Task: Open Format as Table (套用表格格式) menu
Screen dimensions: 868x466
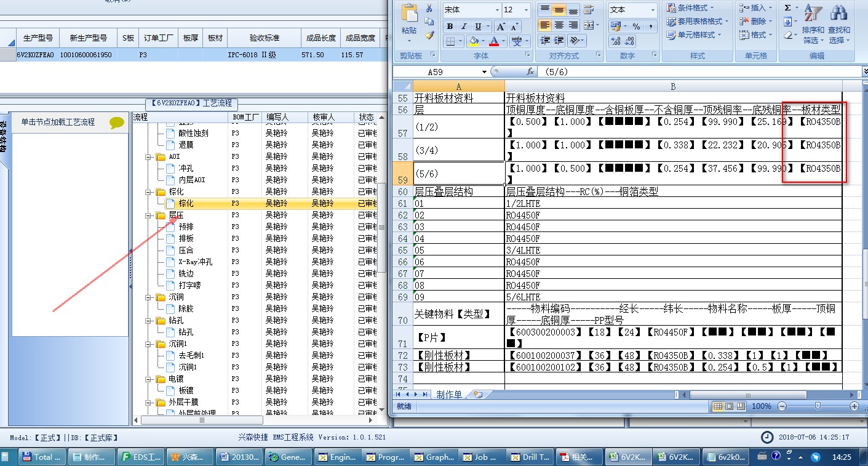Action: point(698,22)
